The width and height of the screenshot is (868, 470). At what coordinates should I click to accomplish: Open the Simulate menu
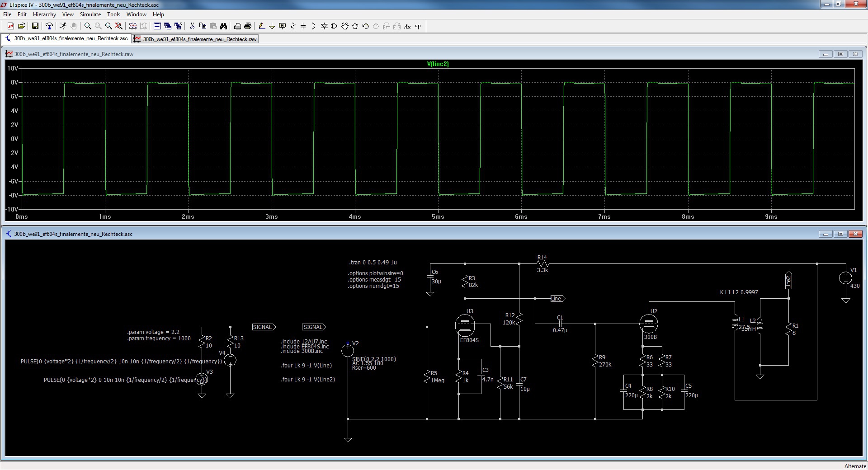pos(90,14)
